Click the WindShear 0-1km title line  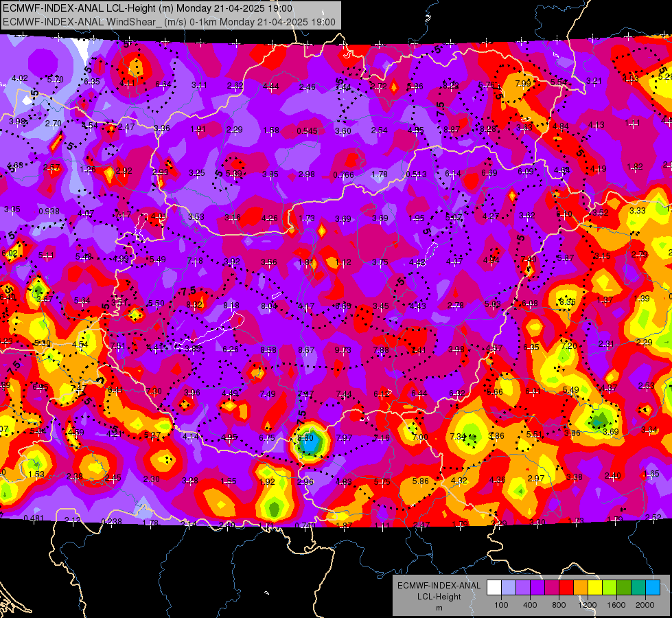(169, 22)
